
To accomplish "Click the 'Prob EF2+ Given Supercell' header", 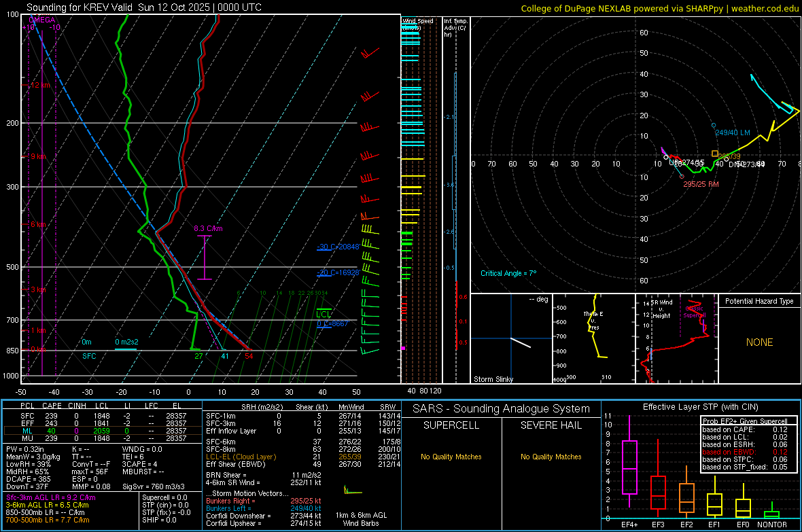I will pyautogui.click(x=745, y=421).
